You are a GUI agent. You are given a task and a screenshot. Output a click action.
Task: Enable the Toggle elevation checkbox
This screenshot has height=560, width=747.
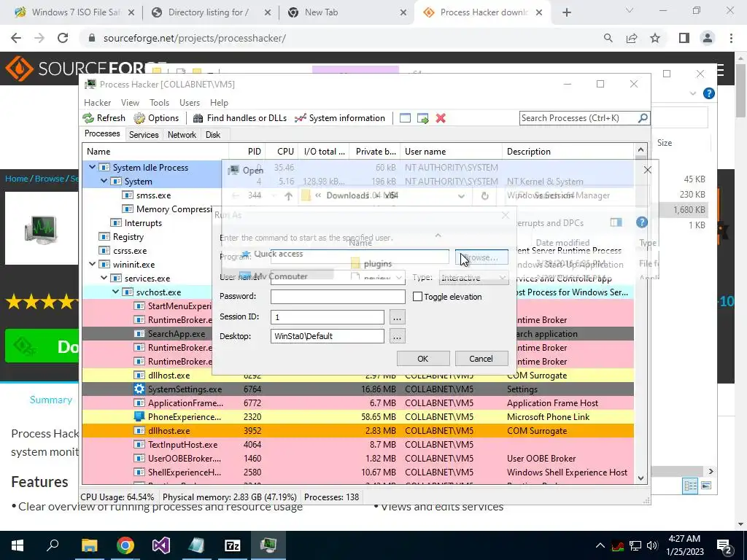coord(417,297)
